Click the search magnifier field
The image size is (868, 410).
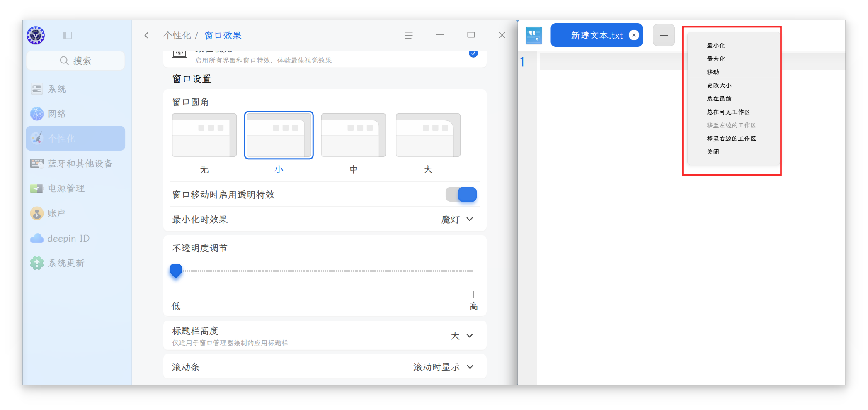pyautogui.click(x=75, y=61)
